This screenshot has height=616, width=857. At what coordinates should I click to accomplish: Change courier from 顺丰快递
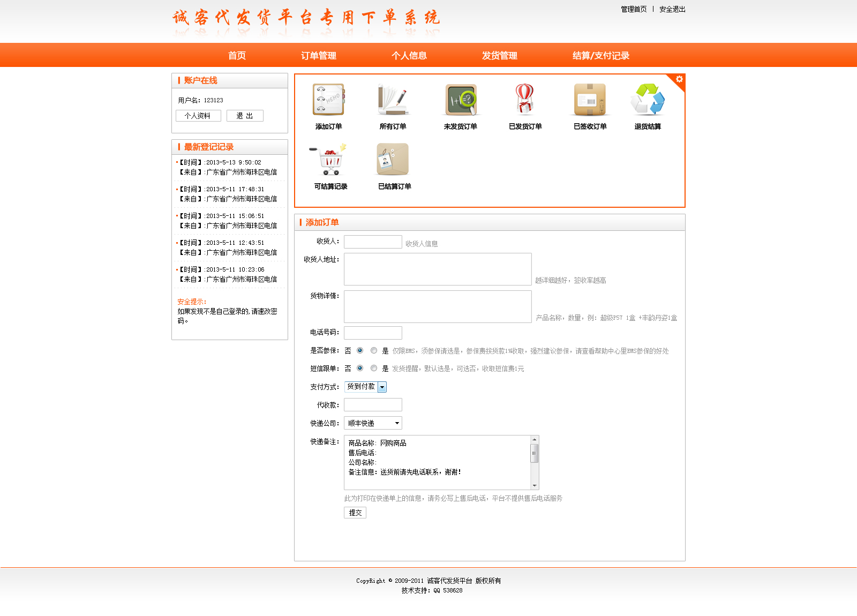coord(372,423)
